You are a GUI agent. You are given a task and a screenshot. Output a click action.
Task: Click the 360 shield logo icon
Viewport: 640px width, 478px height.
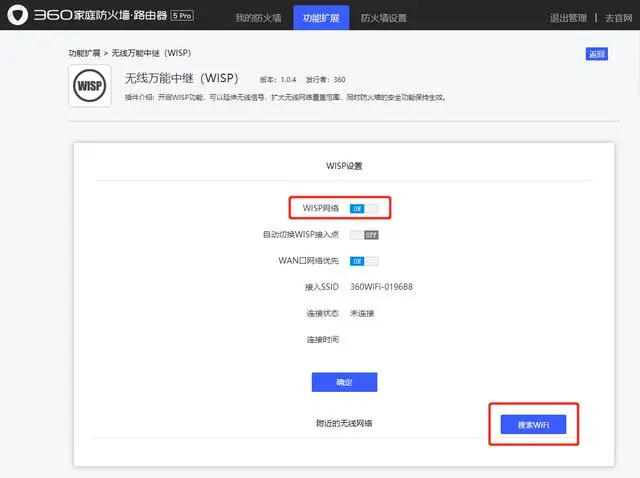tap(17, 18)
